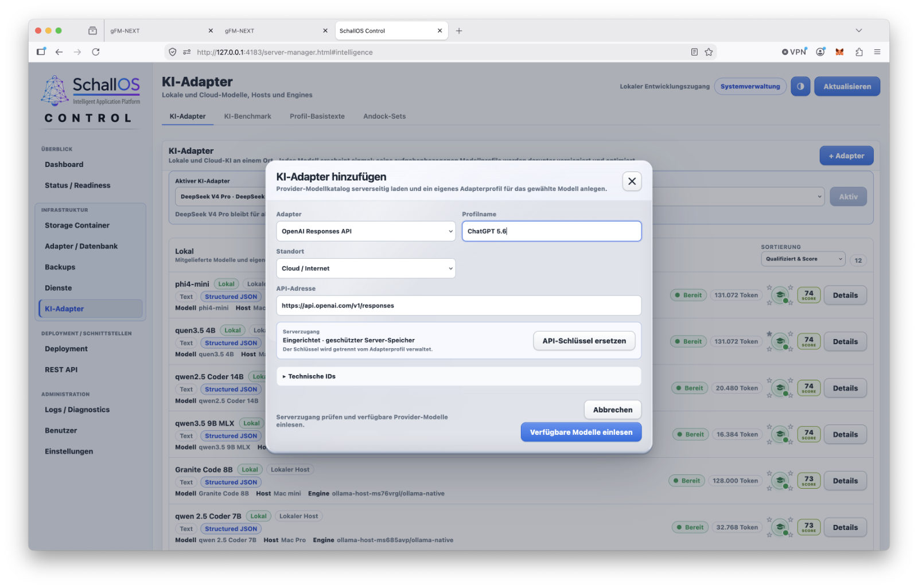Open Dashboard in the sidebar

(64, 165)
